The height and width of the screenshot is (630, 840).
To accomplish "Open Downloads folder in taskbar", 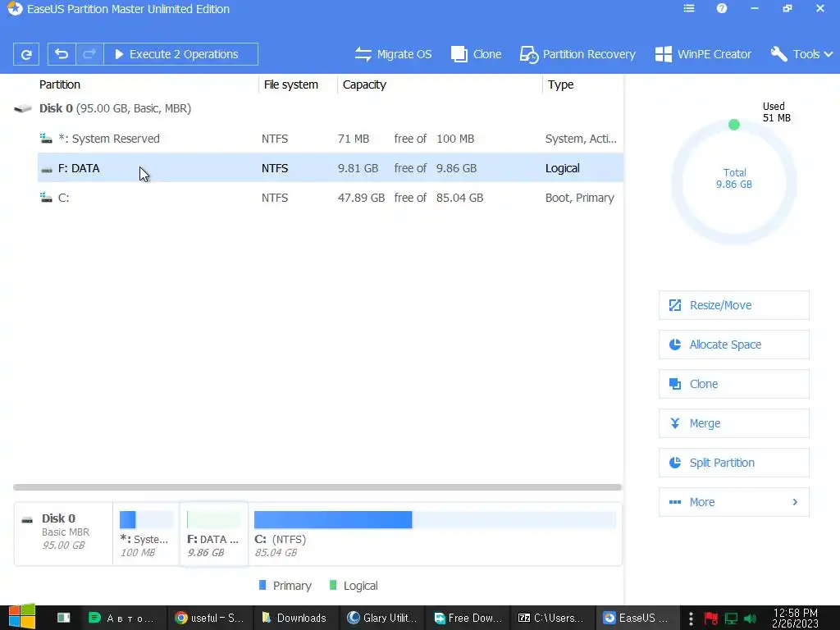I will 295,618.
